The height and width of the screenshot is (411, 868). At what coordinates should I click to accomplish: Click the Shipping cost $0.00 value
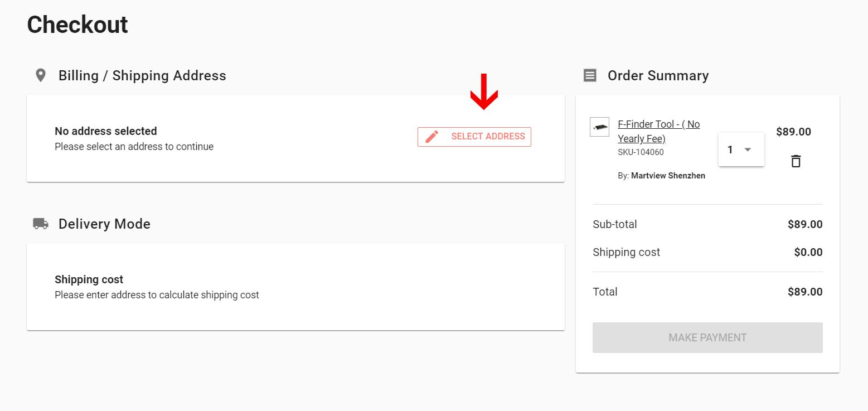(x=808, y=252)
